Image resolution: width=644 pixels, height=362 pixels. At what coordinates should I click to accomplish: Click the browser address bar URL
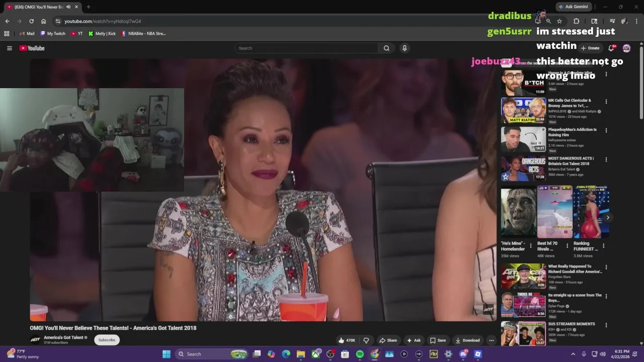103,21
